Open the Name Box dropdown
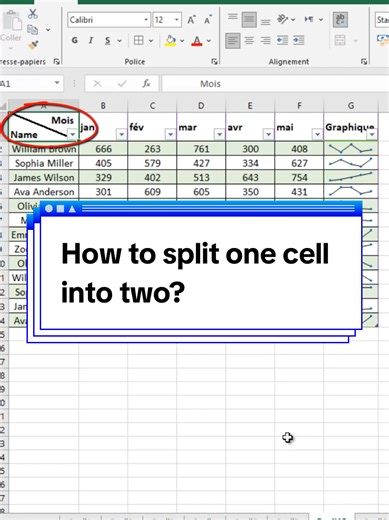Viewport: 389px width, 520px height. pyautogui.click(x=57, y=83)
